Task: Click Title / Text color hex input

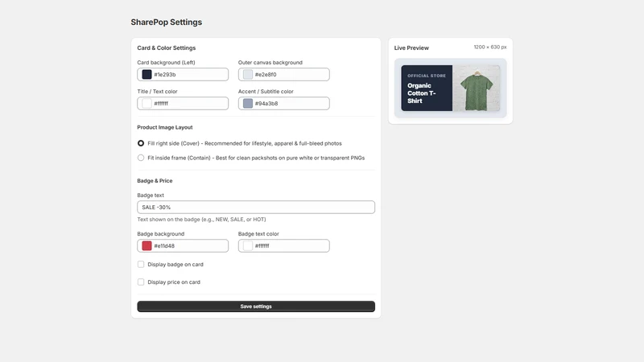Action: coord(183,104)
